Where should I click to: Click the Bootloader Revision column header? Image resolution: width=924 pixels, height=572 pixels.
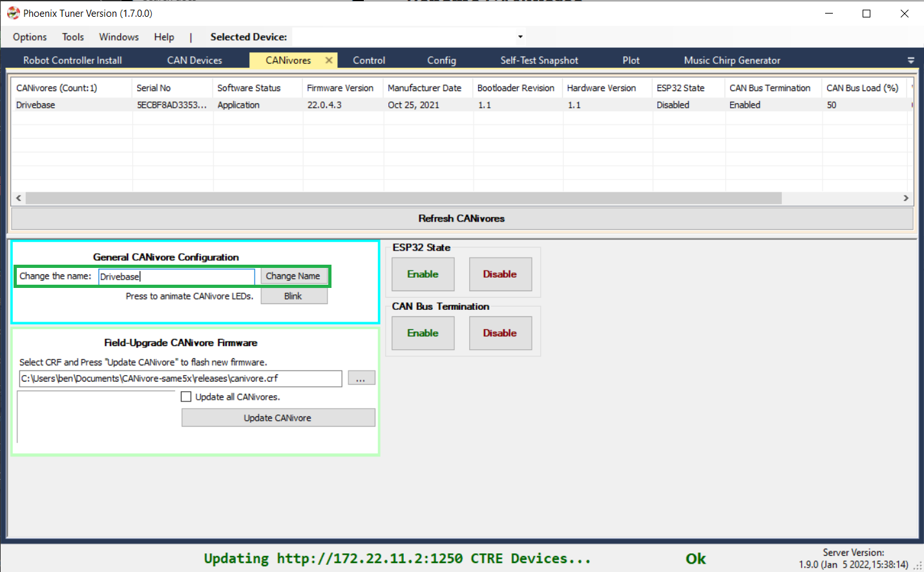(518, 88)
